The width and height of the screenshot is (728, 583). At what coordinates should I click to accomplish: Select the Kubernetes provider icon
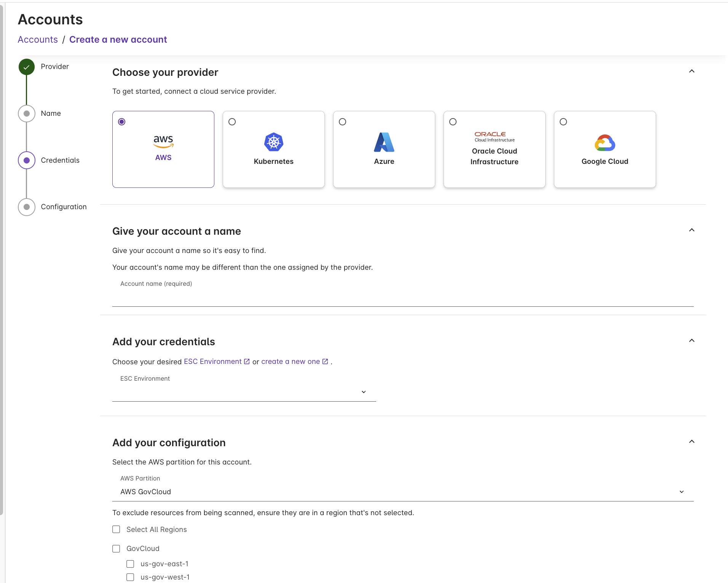(273, 142)
